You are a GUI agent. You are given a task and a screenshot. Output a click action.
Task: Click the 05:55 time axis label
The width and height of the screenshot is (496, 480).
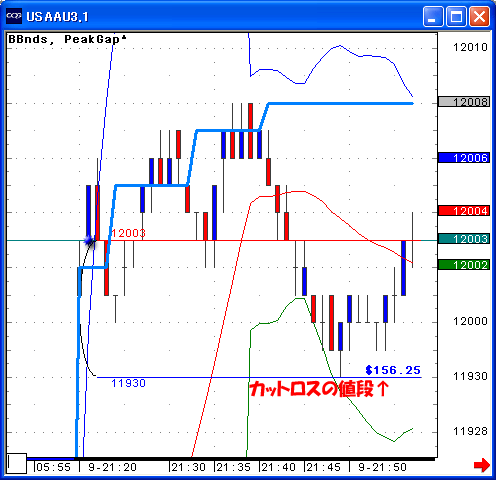coord(53,467)
